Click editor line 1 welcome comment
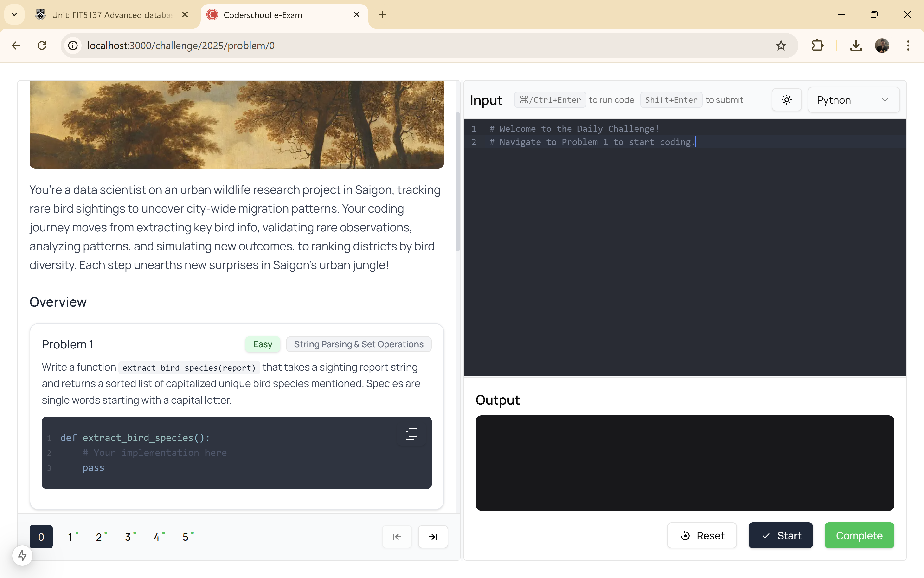924x578 pixels. tap(574, 129)
